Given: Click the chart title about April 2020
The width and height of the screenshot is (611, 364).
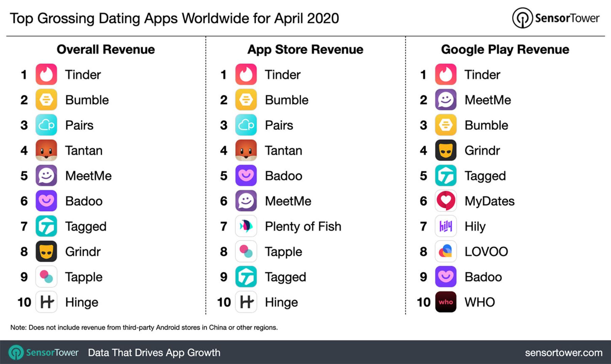Looking at the screenshot, I should tap(174, 18).
